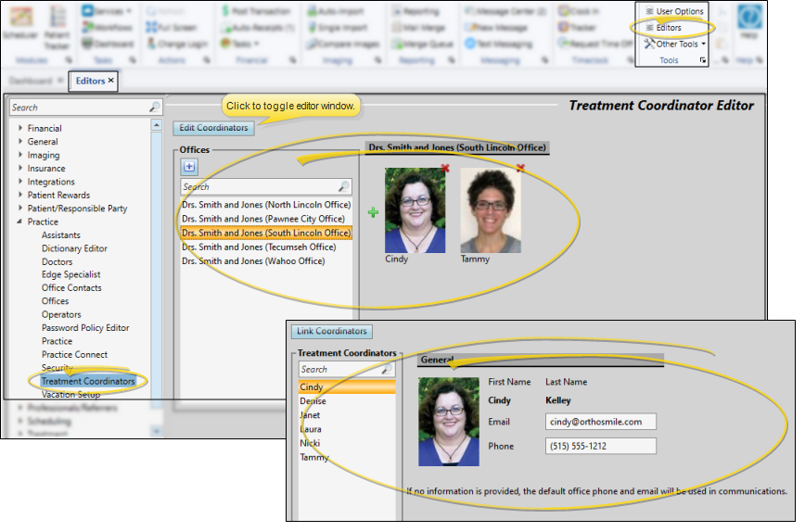Click the magnifier in the editor tree search
805x532 pixels.
(154, 108)
